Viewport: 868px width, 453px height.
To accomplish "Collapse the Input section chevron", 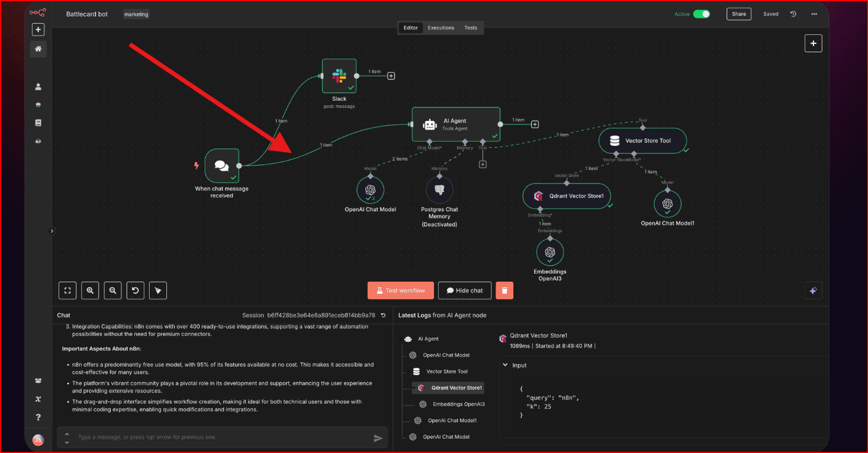I will click(504, 365).
